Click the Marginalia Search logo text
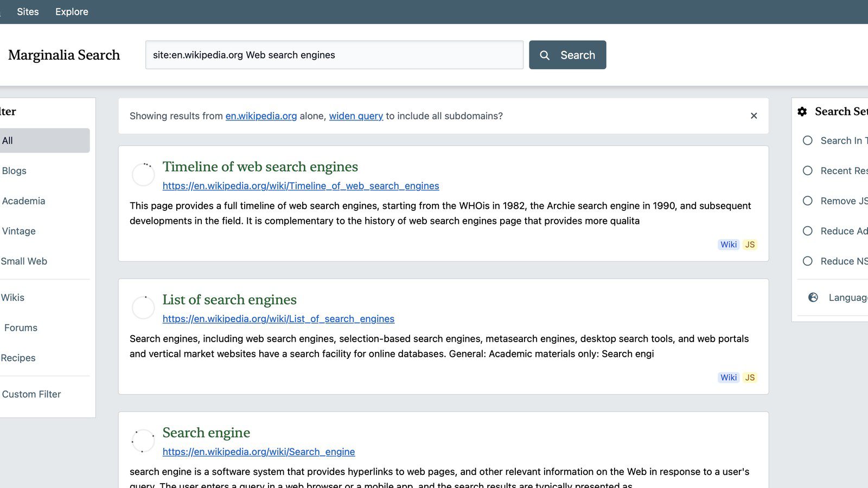Image resolution: width=868 pixels, height=488 pixels. pyautogui.click(x=64, y=55)
